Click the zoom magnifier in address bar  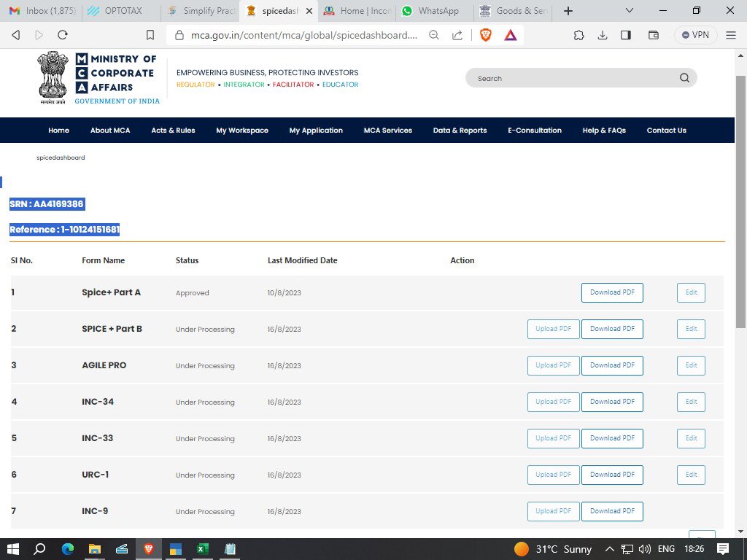pyautogui.click(x=433, y=35)
